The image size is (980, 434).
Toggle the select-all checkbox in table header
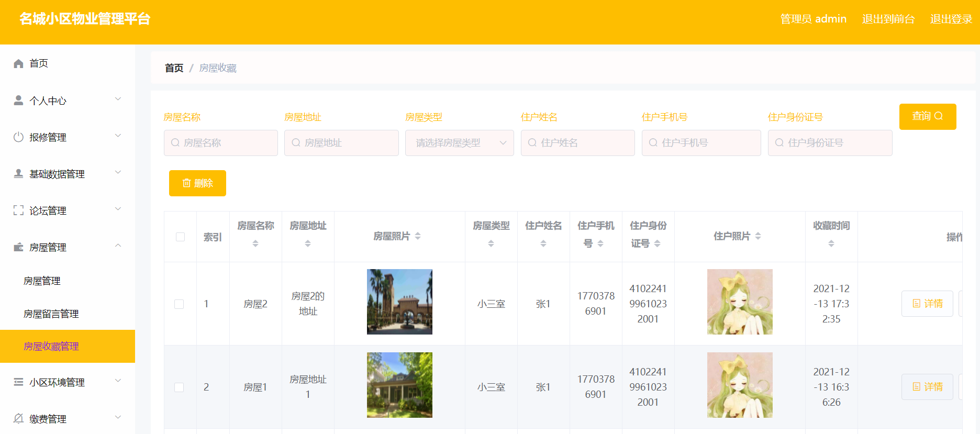coord(180,237)
